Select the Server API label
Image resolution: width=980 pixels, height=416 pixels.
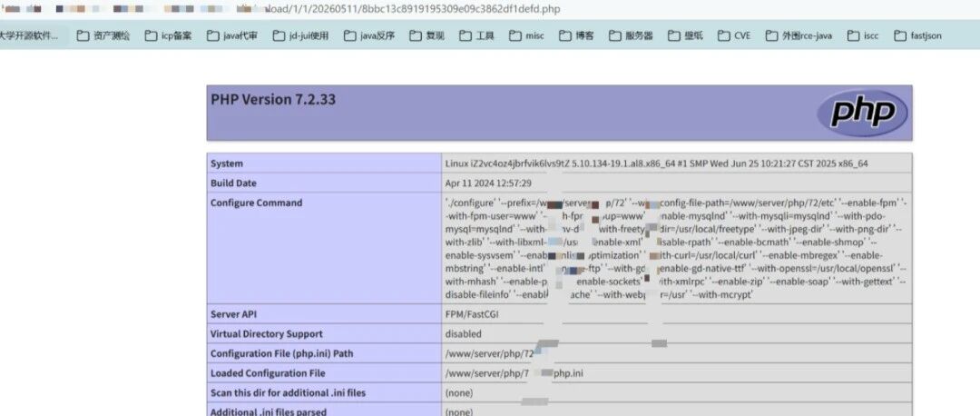click(233, 314)
